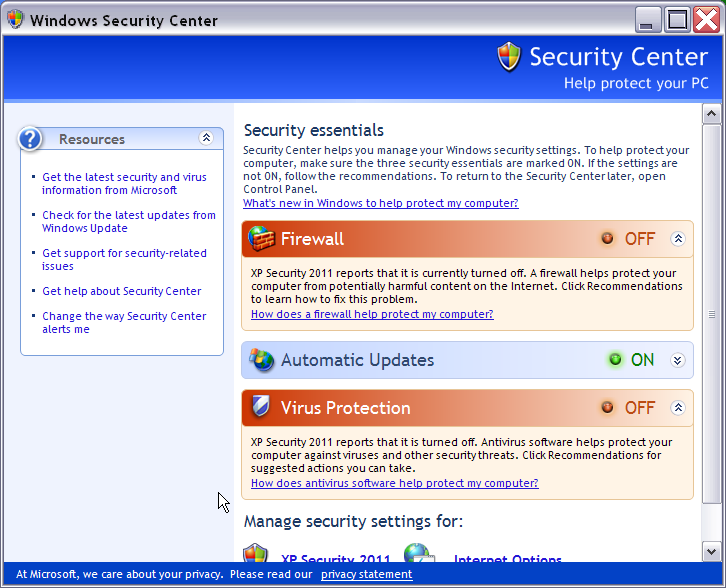The image size is (726, 588).
Task: Open XP Security 2011 settings link
Action: click(336, 557)
